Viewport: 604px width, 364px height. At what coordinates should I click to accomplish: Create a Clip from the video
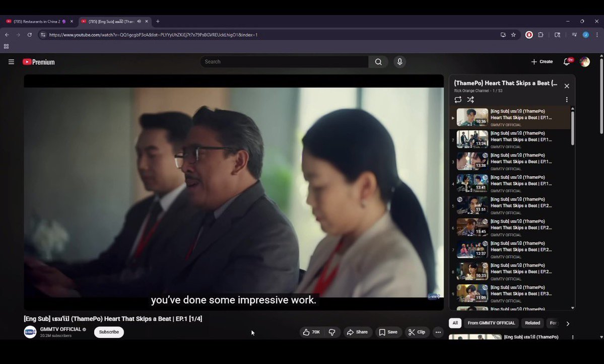(417, 332)
